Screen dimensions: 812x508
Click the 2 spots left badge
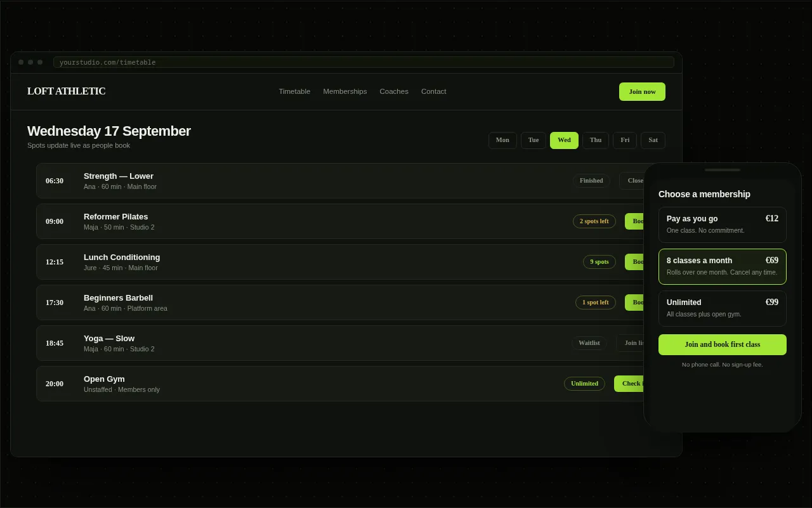coord(594,221)
